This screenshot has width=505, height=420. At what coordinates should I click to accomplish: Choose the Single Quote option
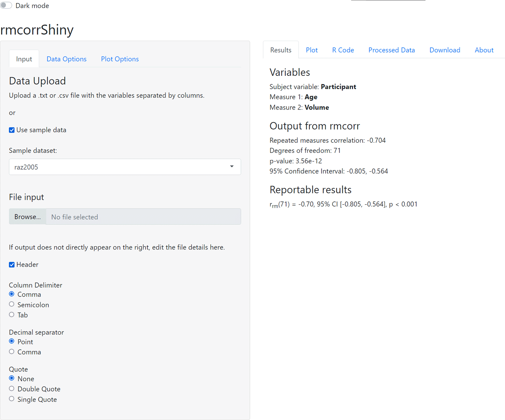(12, 399)
